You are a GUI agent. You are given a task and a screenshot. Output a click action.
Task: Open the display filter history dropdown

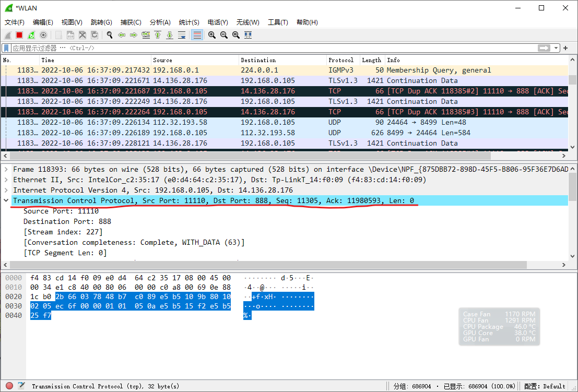click(557, 48)
